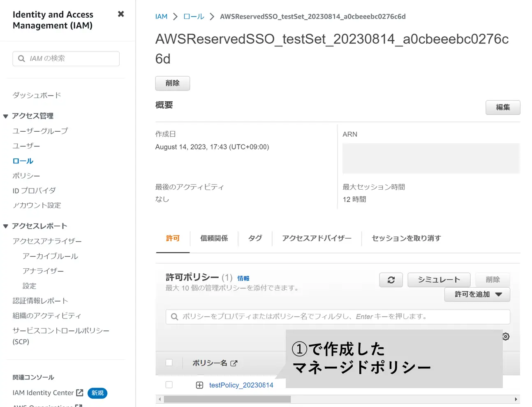The height and width of the screenshot is (407, 532).
Task: Open the セッションを取り消す tab
Action: pos(406,238)
